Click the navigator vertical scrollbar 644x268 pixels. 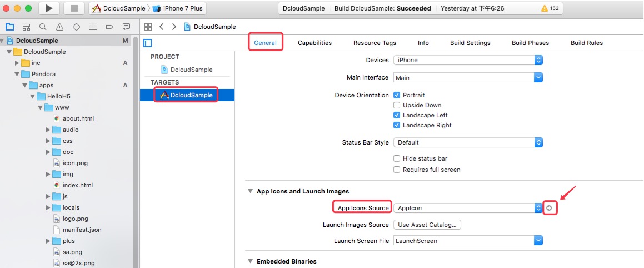[x=136, y=152]
